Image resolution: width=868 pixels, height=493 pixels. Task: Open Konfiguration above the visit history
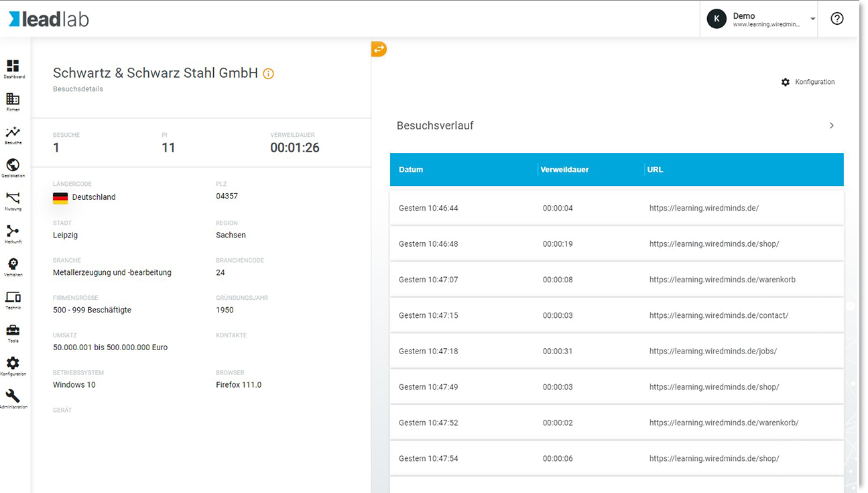tap(808, 82)
